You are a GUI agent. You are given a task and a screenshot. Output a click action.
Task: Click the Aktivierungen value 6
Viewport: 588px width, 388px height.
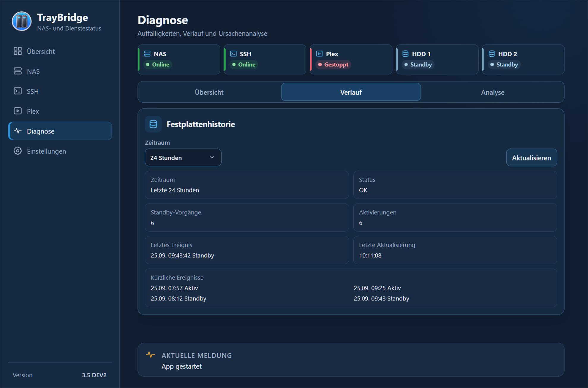(361, 223)
